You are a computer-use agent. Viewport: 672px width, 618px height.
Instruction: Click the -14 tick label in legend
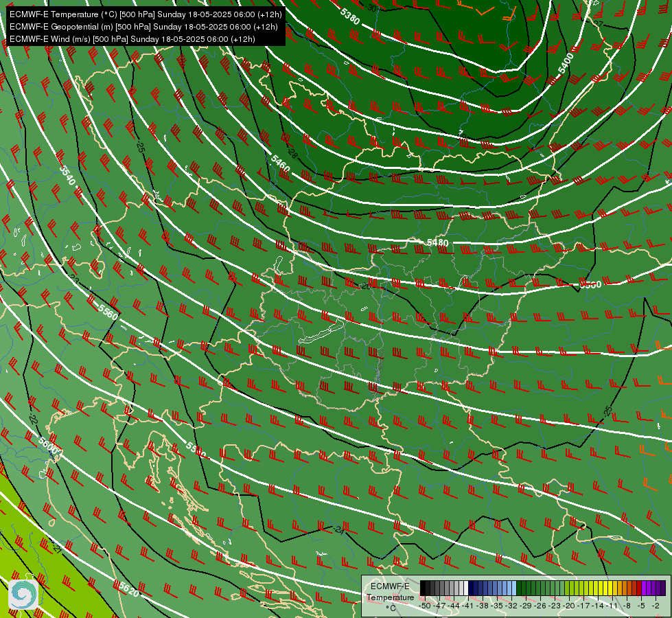598,606
